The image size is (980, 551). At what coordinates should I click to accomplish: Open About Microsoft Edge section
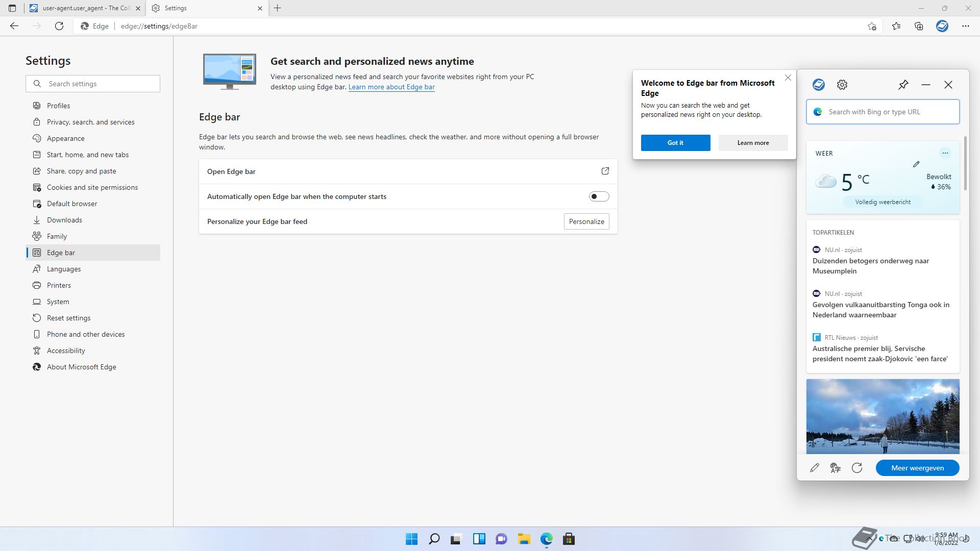click(x=93, y=367)
